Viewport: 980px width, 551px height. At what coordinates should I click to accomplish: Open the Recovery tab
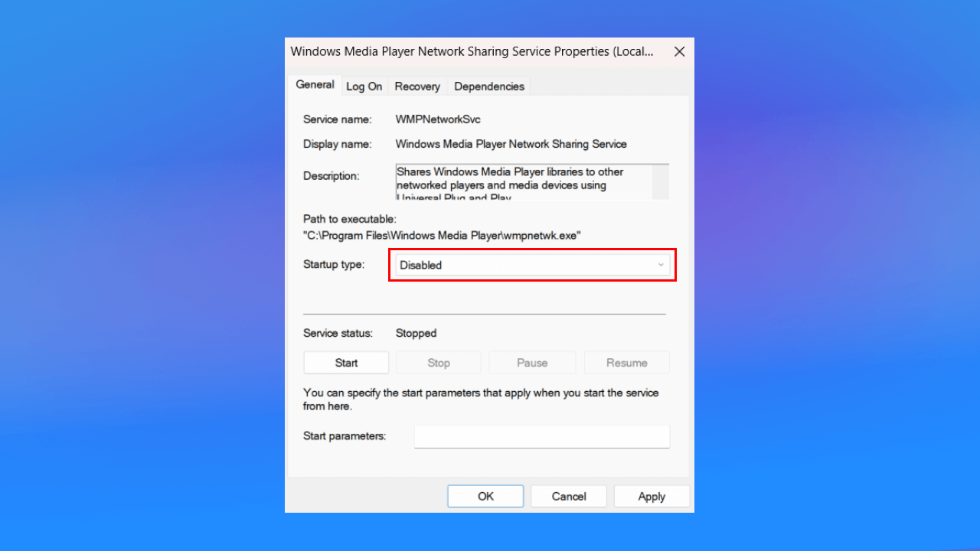coord(417,86)
